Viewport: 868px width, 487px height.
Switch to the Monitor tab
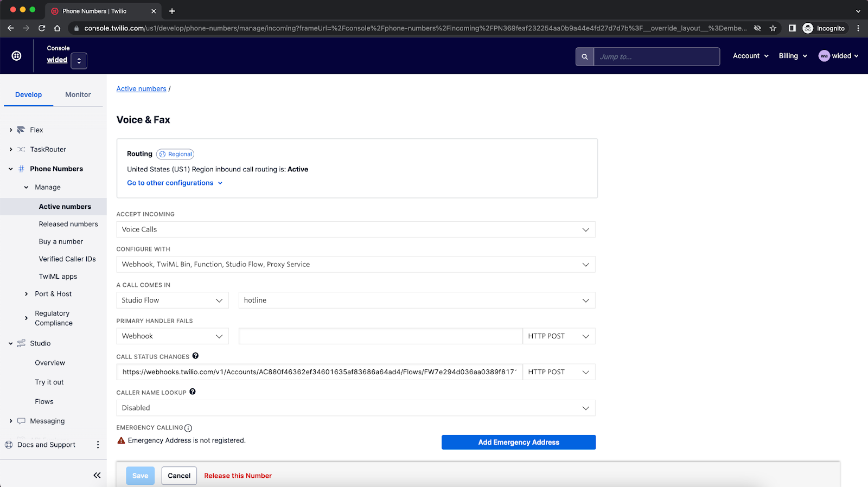click(78, 94)
